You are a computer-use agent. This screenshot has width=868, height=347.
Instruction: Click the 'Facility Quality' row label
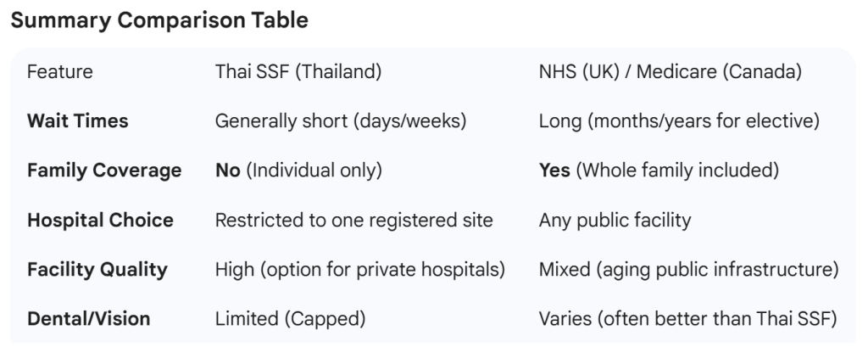pos(97,270)
